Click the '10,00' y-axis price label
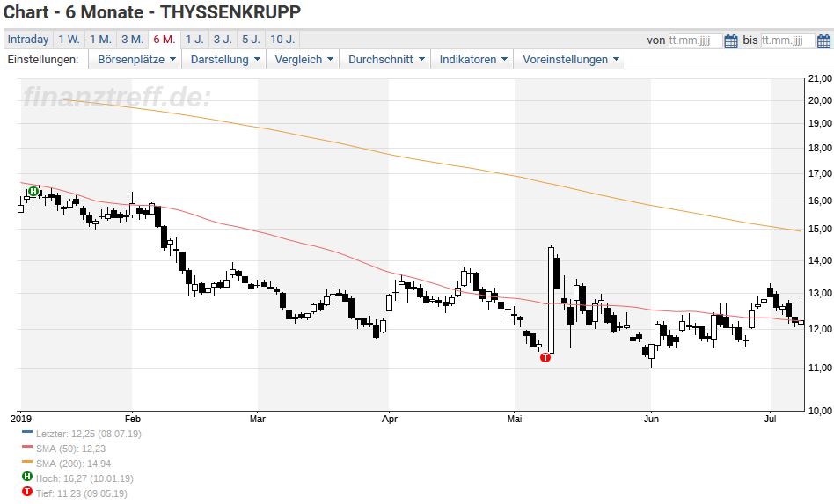The height and width of the screenshot is (504, 834). click(x=820, y=411)
